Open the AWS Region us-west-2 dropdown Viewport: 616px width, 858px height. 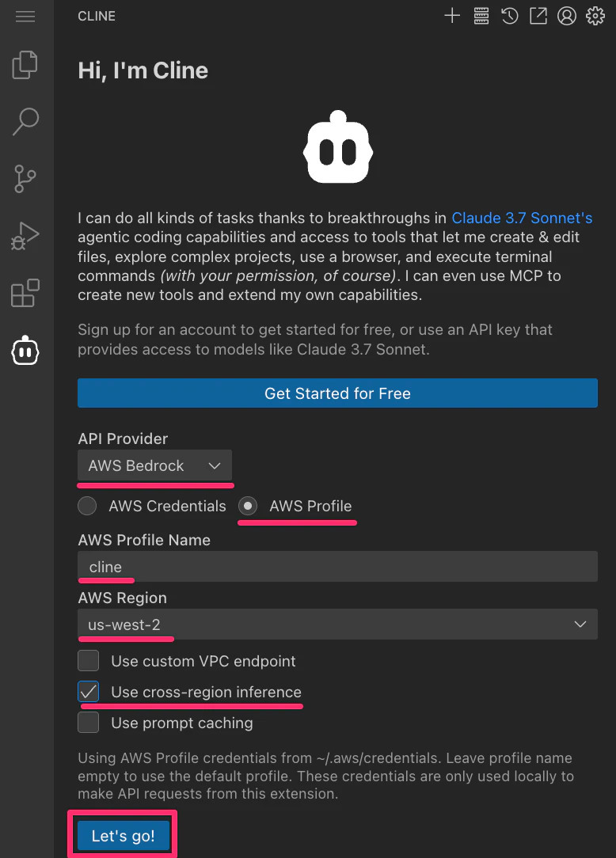337,625
